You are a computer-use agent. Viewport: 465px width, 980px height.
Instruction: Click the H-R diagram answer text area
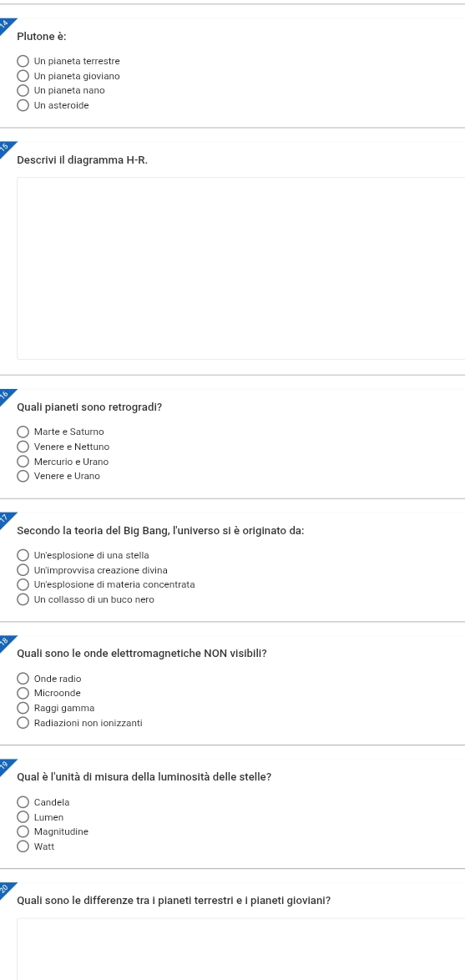(x=241, y=268)
